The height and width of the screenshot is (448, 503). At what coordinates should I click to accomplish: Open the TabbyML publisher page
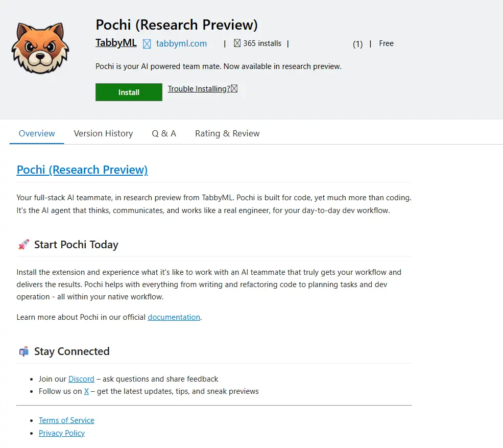pos(116,43)
